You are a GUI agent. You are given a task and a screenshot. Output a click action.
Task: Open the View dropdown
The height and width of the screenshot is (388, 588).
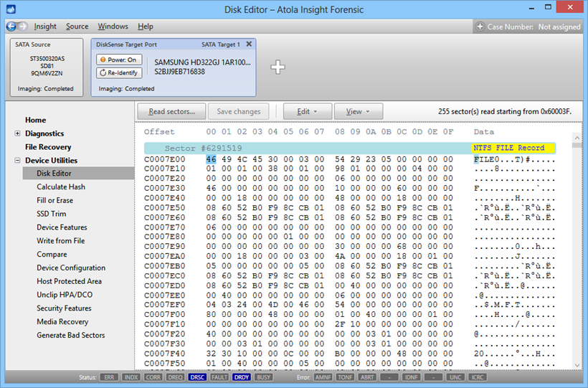pos(358,111)
